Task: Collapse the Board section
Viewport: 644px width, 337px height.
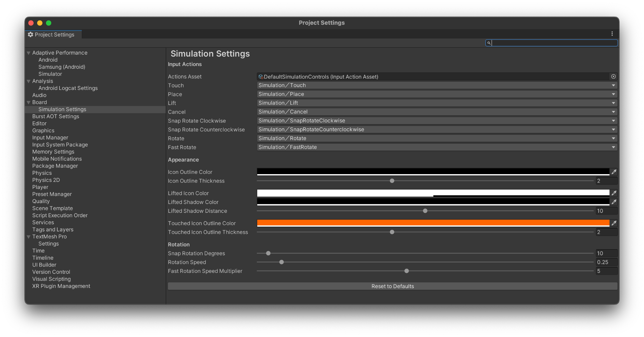Action: pos(28,102)
